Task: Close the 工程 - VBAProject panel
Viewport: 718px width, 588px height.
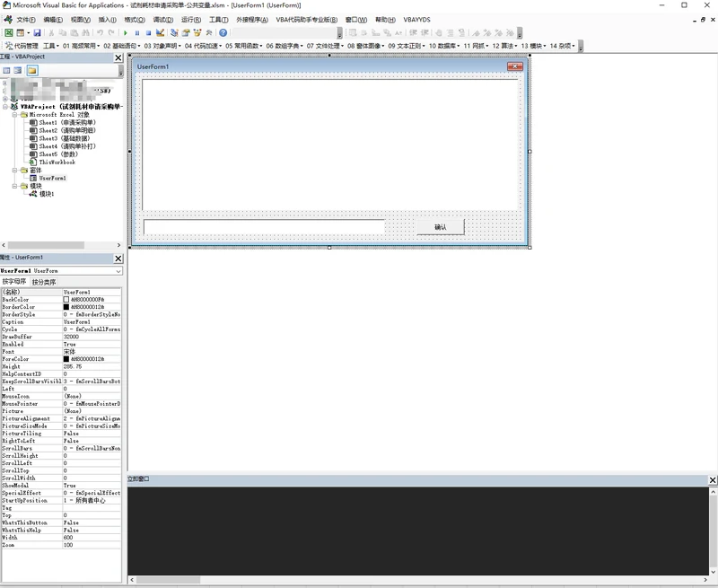Action: tap(118, 57)
